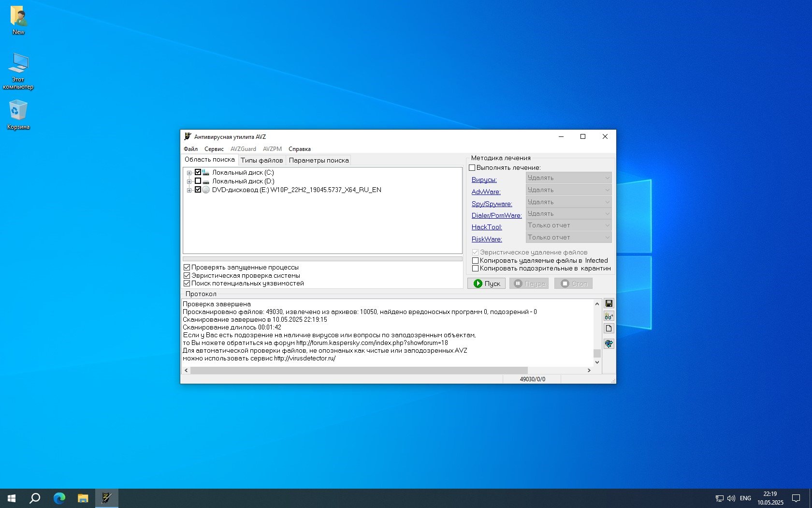Expand the DVD-дисковод (E:) tree node
The height and width of the screenshot is (508, 812).
[x=189, y=190]
